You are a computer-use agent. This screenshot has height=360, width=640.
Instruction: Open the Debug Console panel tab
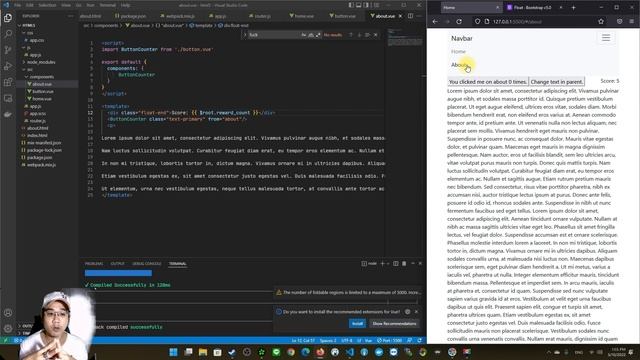(x=147, y=264)
